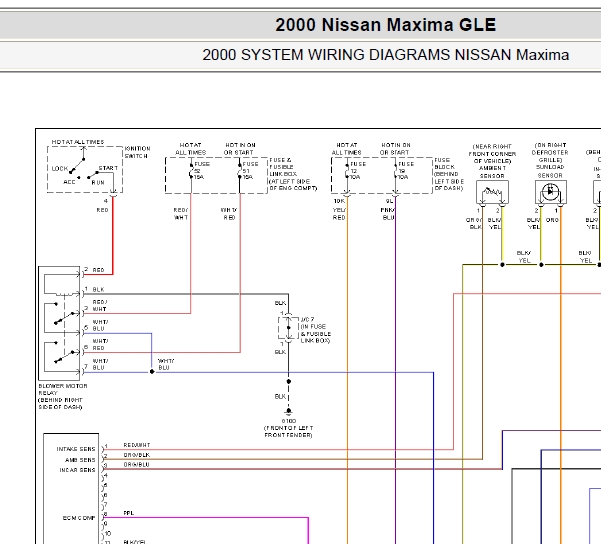601x544 pixels.
Task: Click the 'PPL' wire label at pin 8
Action: [x=129, y=513]
